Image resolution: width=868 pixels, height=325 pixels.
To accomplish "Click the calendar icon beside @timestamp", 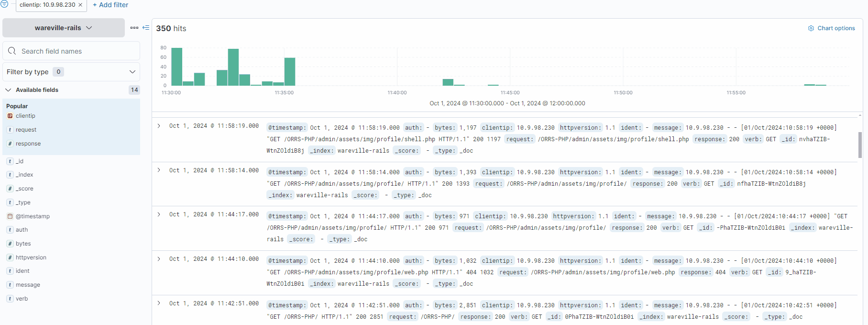I will pos(10,216).
